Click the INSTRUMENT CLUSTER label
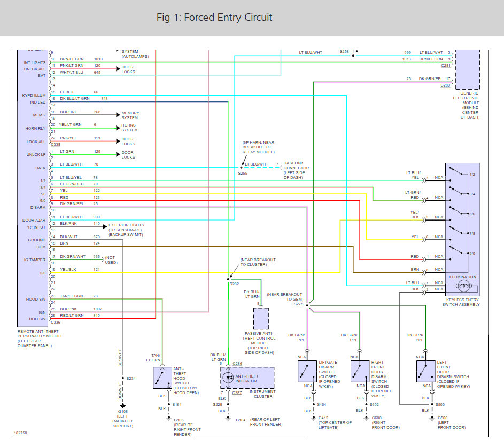The height and width of the screenshot is (448, 504). point(262,394)
